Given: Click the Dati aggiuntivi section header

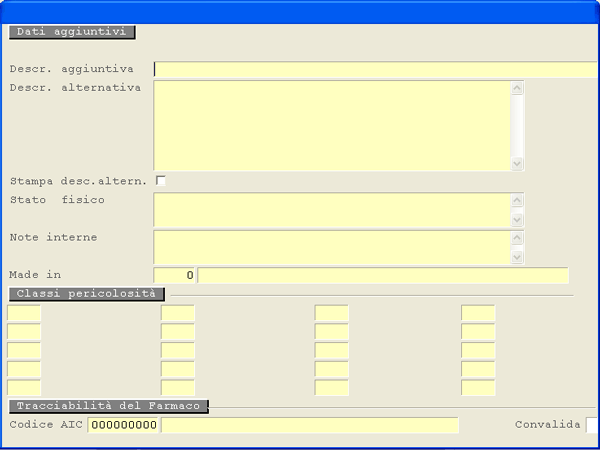Looking at the screenshot, I should point(72,32).
